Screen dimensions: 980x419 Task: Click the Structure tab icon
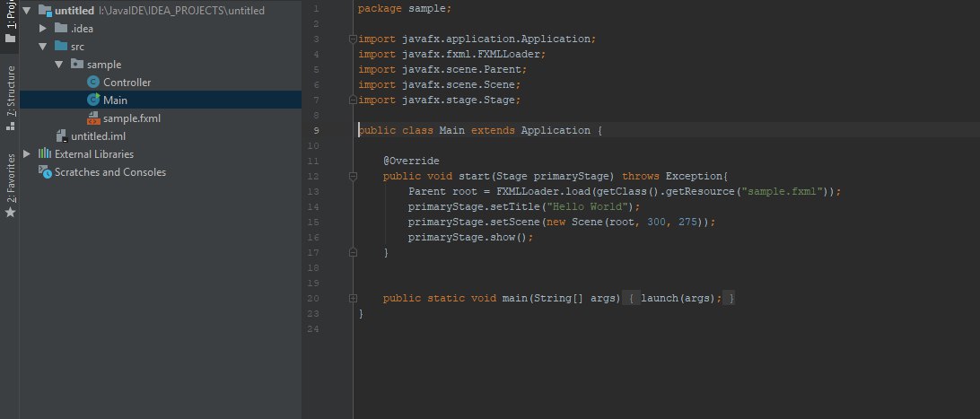click(x=10, y=127)
